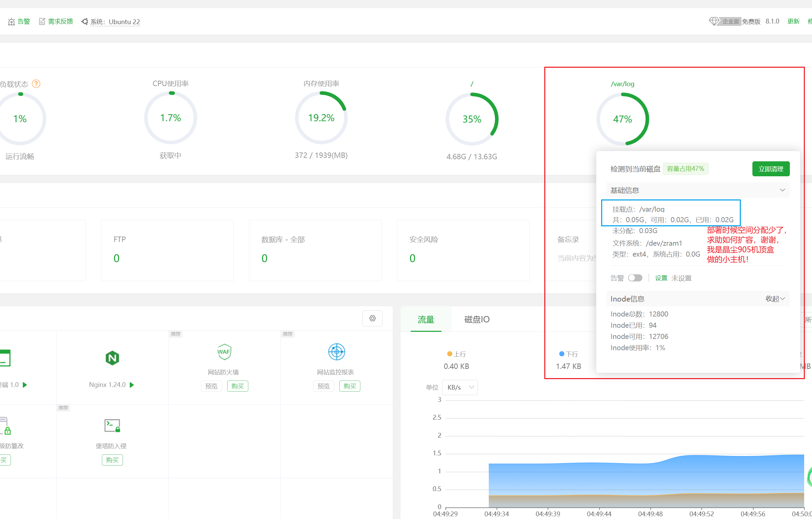Click the 1.47 KB download value
This screenshot has width=812, height=519.
[x=568, y=366]
